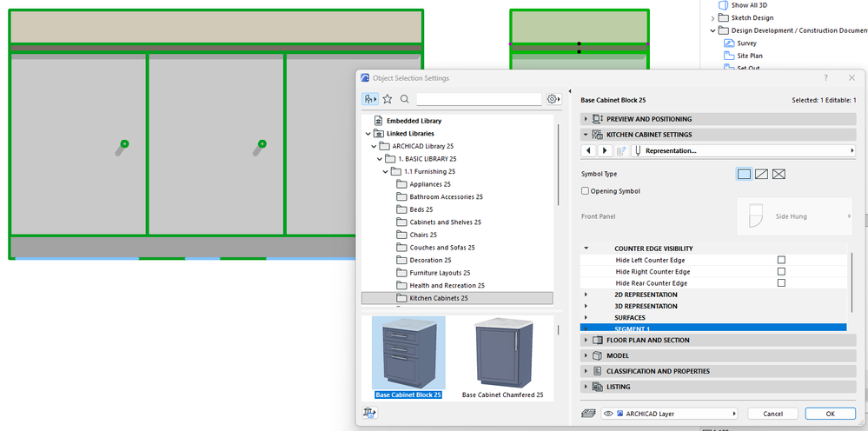Click the Site Plan view icon in navigator
Viewport: 868px width, 431px height.
[728, 56]
